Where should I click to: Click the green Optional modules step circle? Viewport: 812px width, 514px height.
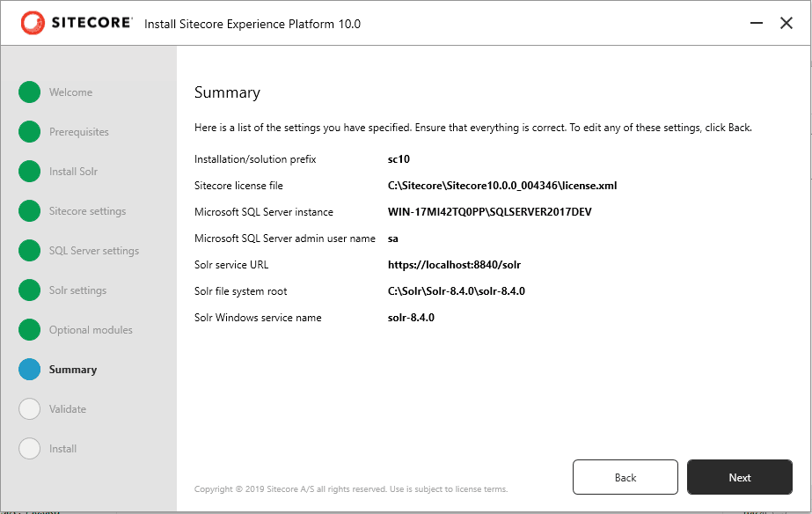pyautogui.click(x=30, y=330)
